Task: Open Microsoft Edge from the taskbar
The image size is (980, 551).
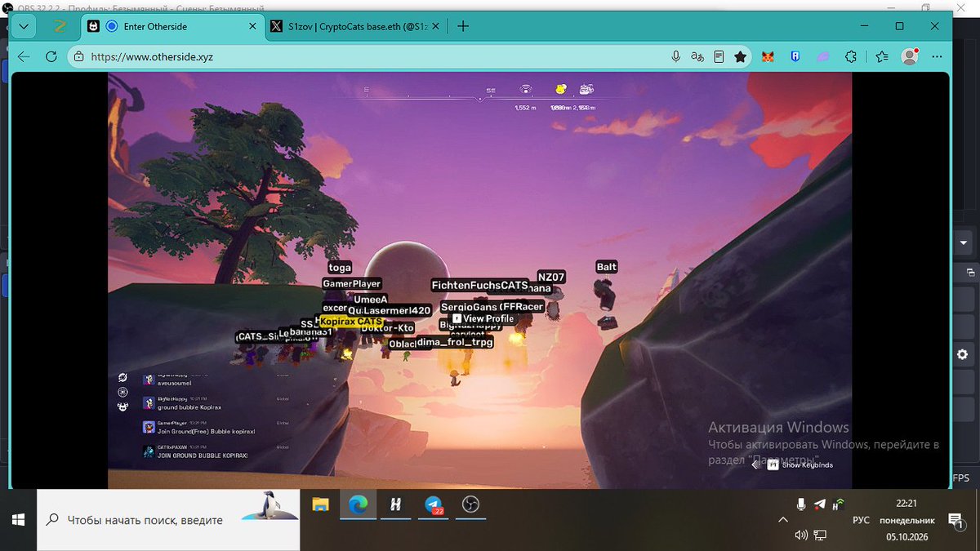Action: [x=358, y=505]
